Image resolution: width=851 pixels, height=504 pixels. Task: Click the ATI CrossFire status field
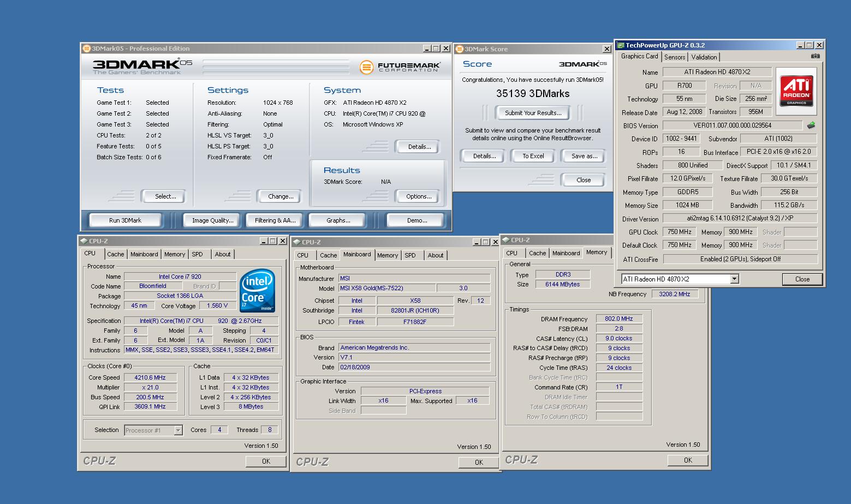point(740,259)
